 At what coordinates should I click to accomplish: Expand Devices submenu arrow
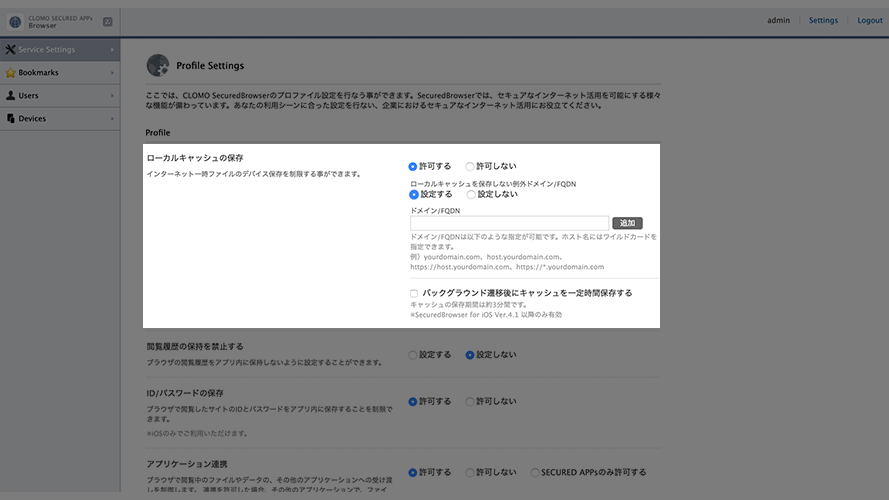[112, 118]
